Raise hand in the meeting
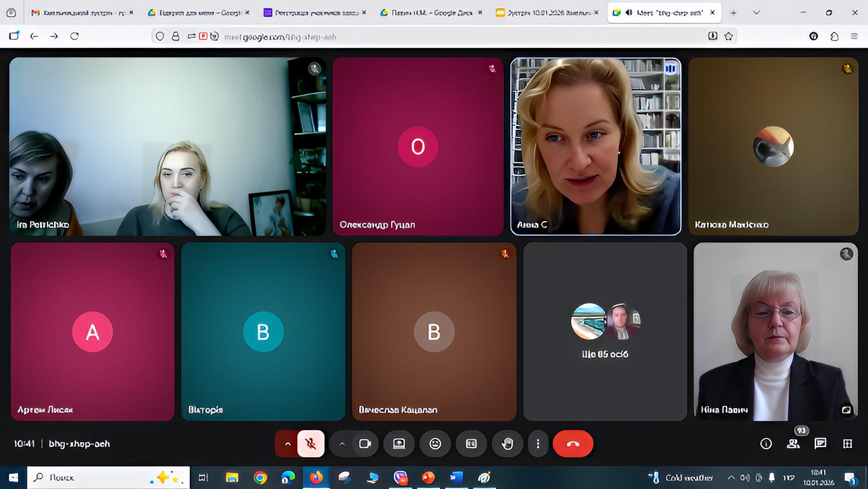This screenshot has width=868, height=489. 507,444
